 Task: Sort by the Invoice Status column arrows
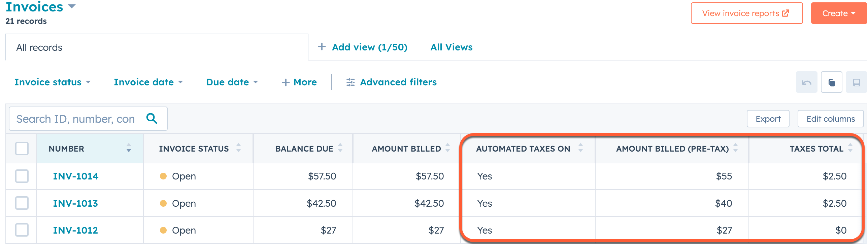coord(239,148)
